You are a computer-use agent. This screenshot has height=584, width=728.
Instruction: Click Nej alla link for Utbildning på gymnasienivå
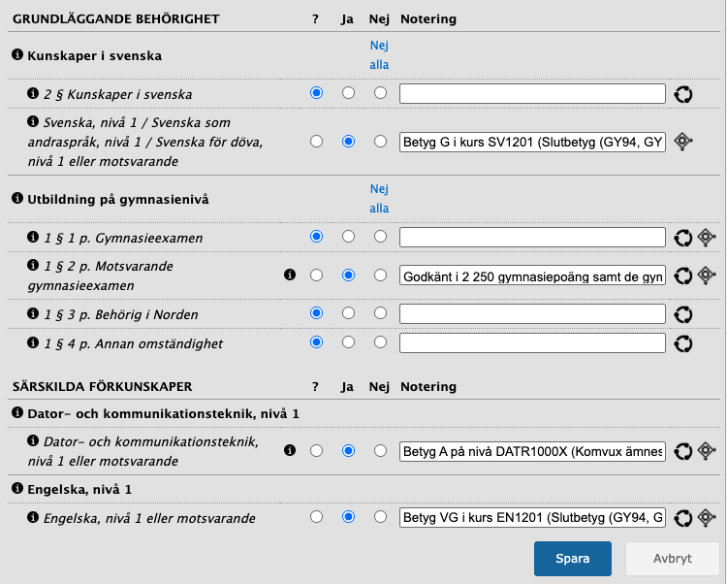(x=379, y=198)
